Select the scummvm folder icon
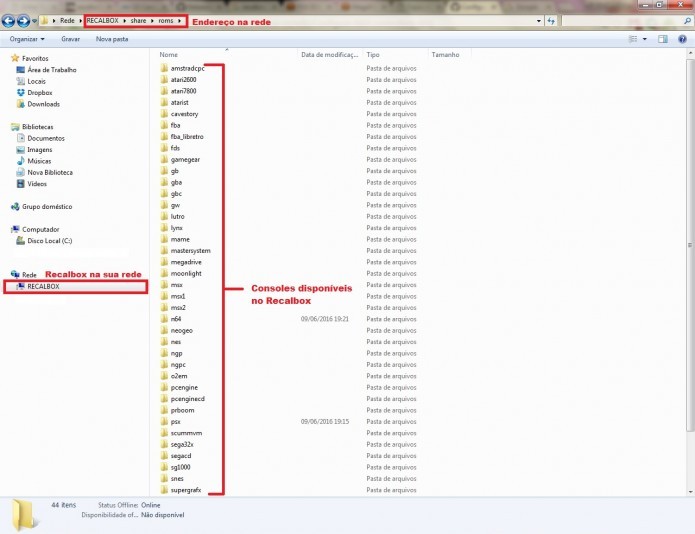 pos(164,433)
